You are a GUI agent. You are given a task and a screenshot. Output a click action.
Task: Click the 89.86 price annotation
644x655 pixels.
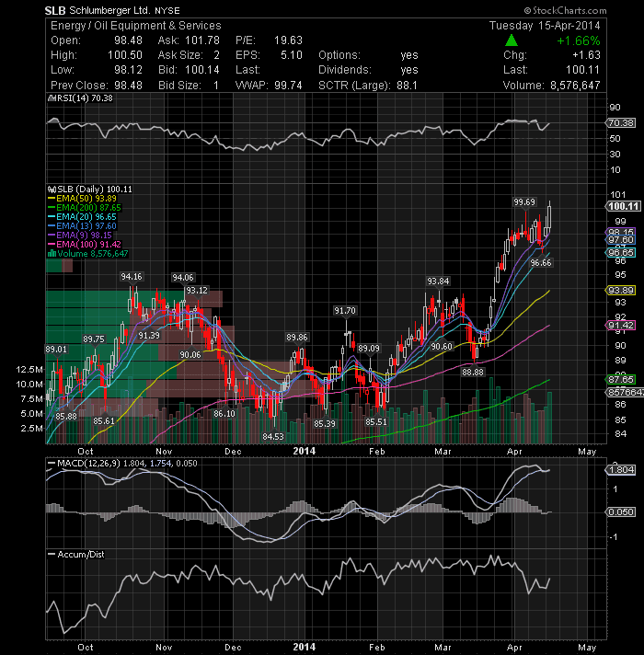pos(297,337)
